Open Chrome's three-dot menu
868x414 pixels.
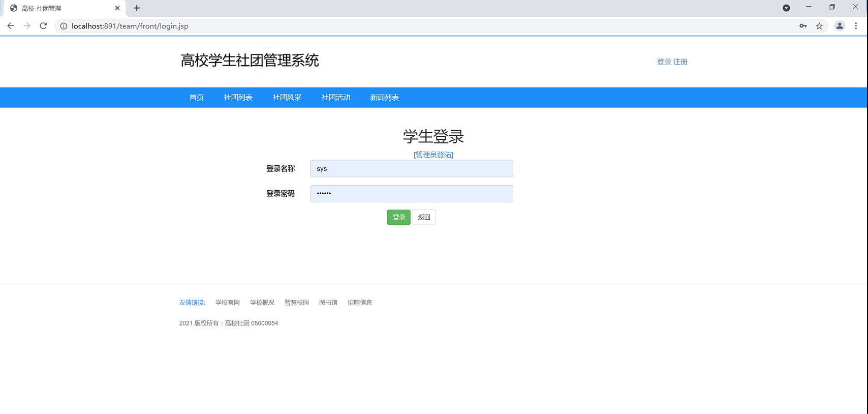(856, 26)
